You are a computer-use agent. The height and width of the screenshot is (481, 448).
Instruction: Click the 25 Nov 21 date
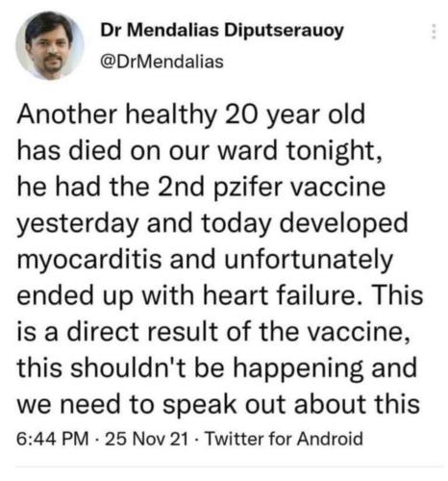coord(146,439)
